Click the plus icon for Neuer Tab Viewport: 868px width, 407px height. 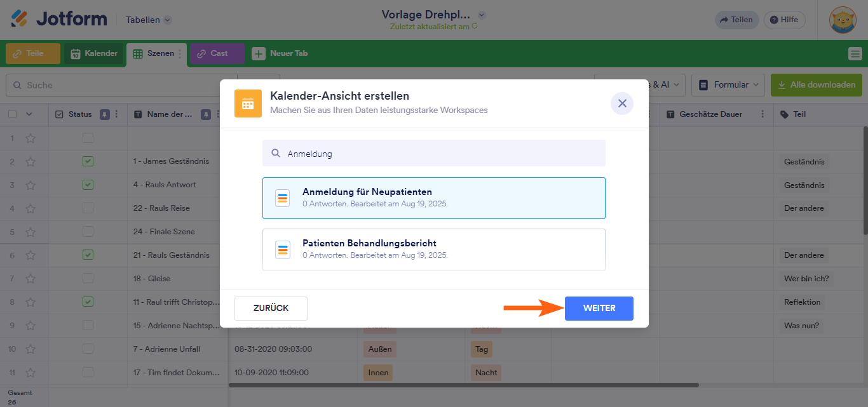tap(258, 54)
